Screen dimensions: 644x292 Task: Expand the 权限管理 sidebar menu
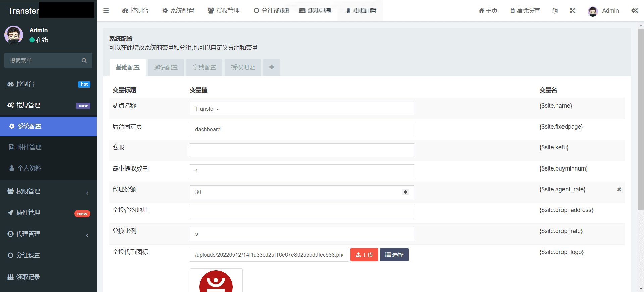pos(48,191)
